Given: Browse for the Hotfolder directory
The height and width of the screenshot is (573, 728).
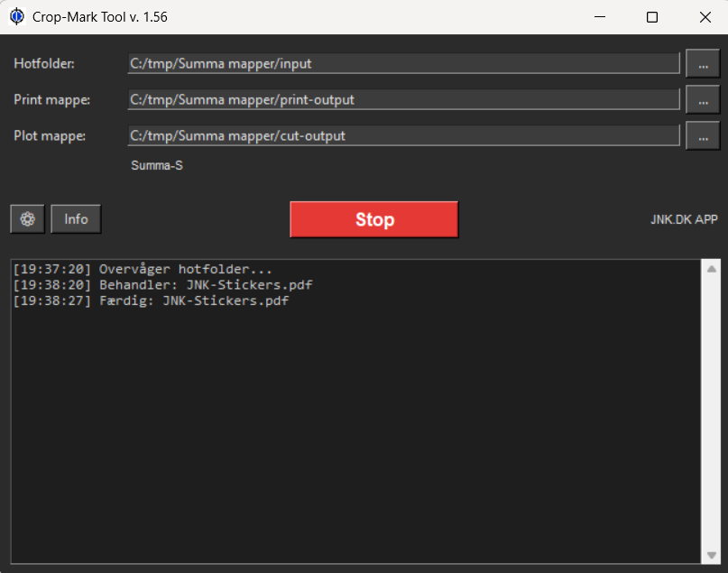Looking at the screenshot, I should [x=703, y=63].
